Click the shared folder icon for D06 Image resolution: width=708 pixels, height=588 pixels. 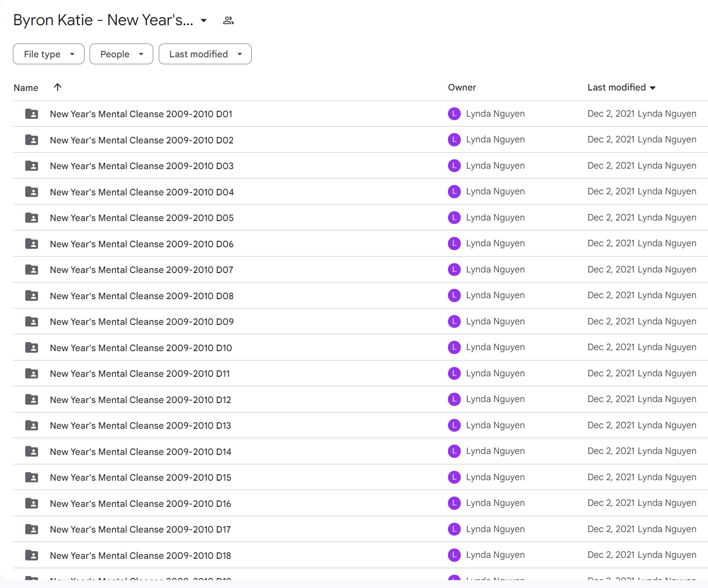(32, 244)
